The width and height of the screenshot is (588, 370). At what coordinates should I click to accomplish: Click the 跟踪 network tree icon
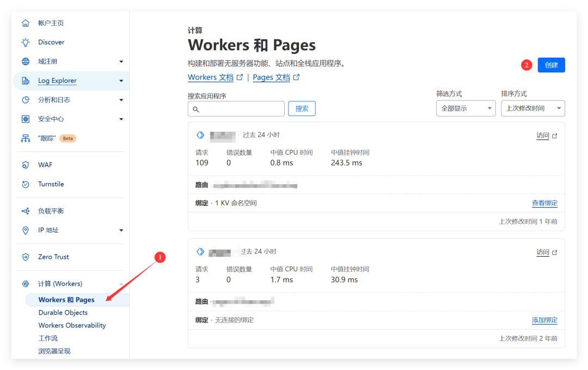(26, 138)
